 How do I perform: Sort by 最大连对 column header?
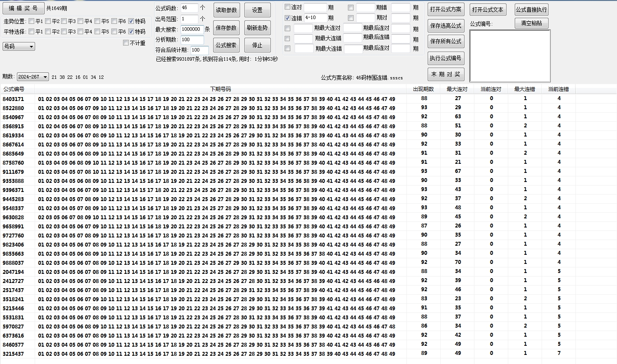[x=457, y=89]
